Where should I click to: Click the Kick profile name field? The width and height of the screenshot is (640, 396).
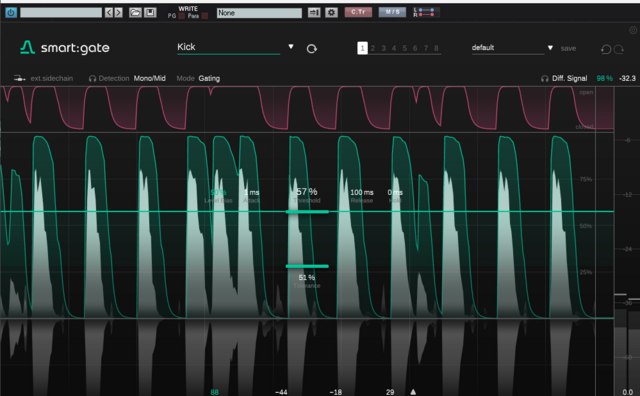[x=229, y=47]
